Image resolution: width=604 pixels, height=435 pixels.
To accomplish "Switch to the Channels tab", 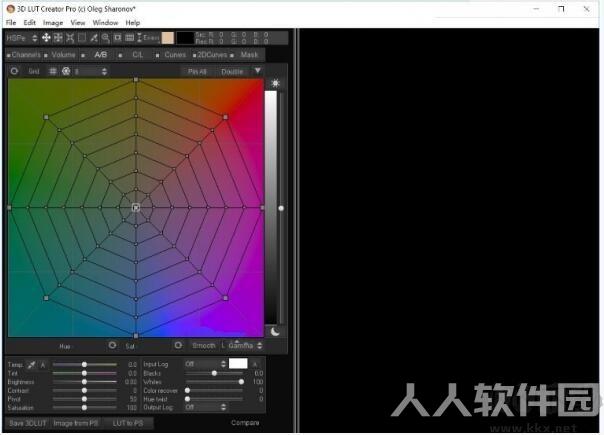I will (x=26, y=55).
